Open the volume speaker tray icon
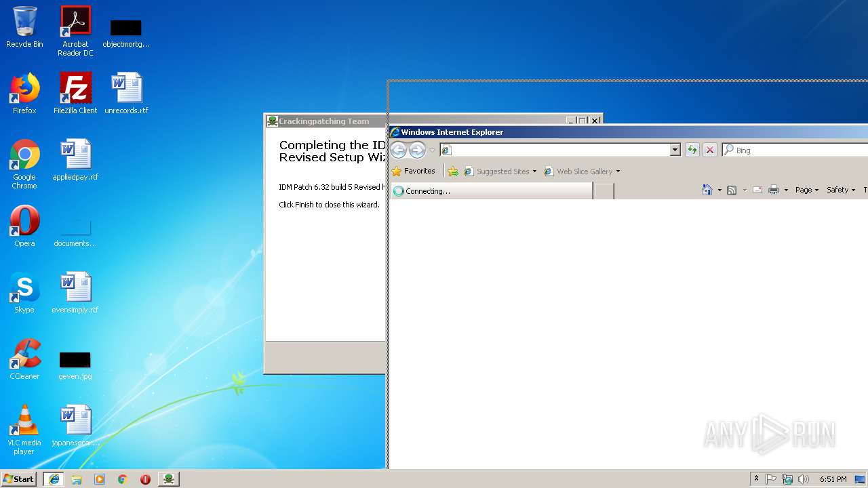 [x=804, y=479]
